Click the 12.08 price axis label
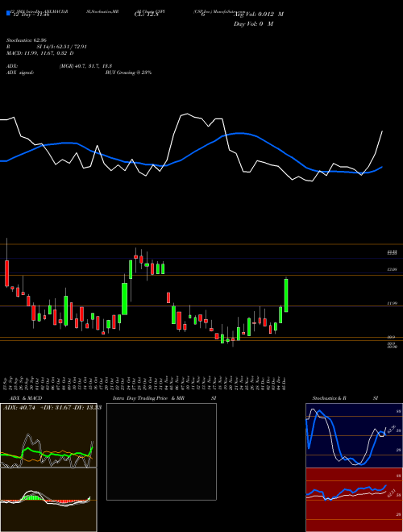This screenshot has height=532, width=403. (392, 269)
